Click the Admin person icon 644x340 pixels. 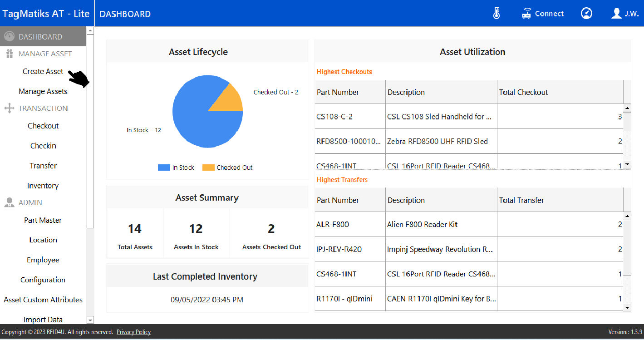[9, 202]
